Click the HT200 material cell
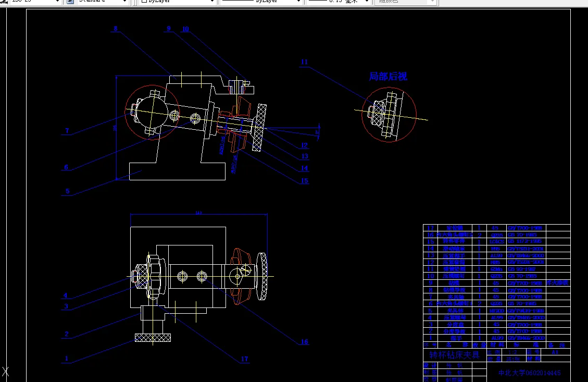Screen dimensions: 588x382 (x=496, y=311)
